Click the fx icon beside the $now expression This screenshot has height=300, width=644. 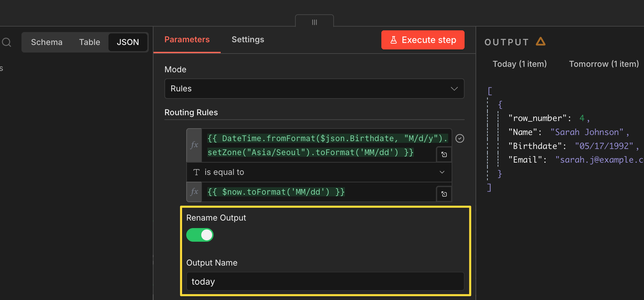click(x=194, y=192)
